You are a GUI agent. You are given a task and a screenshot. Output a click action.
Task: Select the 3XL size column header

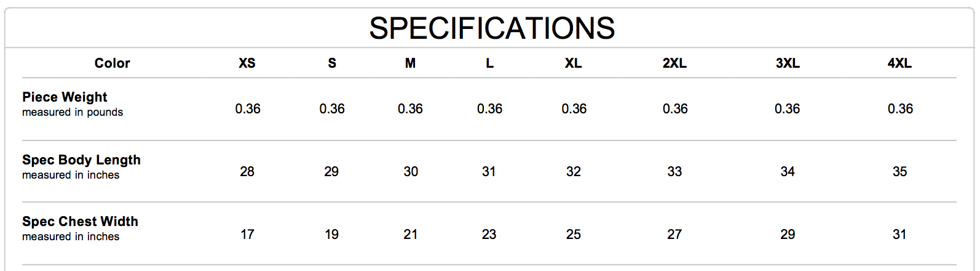(788, 63)
